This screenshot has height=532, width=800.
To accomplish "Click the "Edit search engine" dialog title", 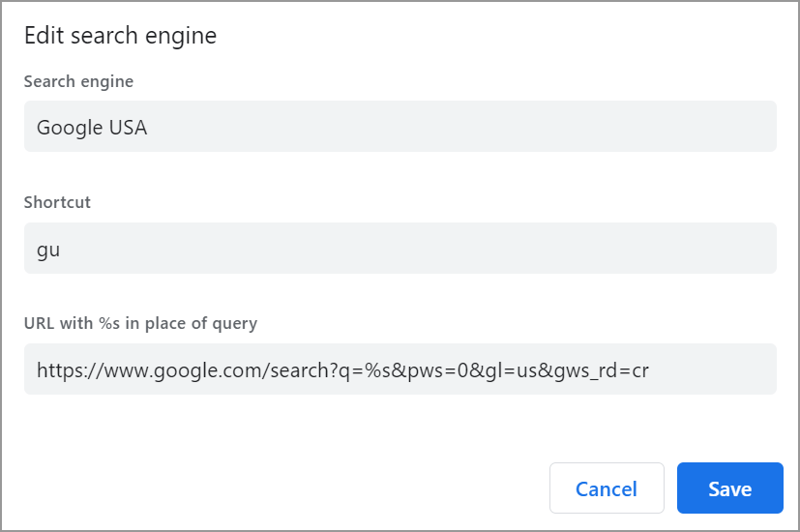I will pyautogui.click(x=120, y=36).
